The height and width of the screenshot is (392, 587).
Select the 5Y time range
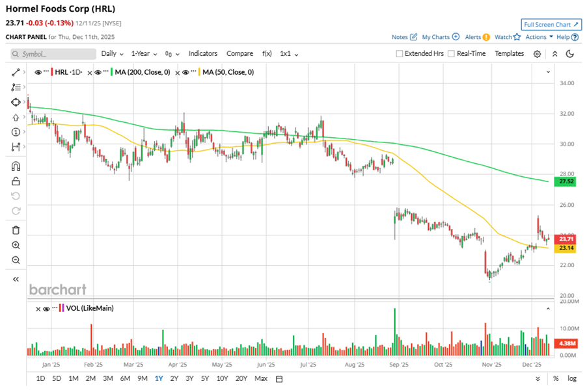[205, 378]
